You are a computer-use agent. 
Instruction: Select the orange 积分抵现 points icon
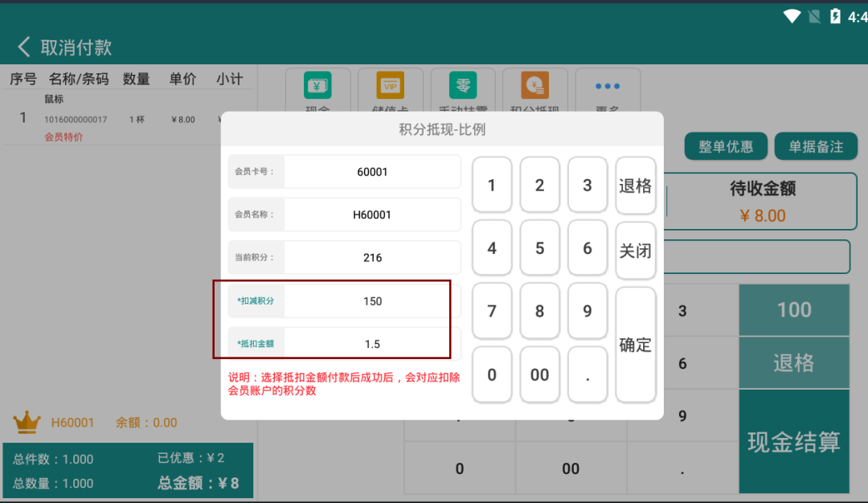click(535, 86)
